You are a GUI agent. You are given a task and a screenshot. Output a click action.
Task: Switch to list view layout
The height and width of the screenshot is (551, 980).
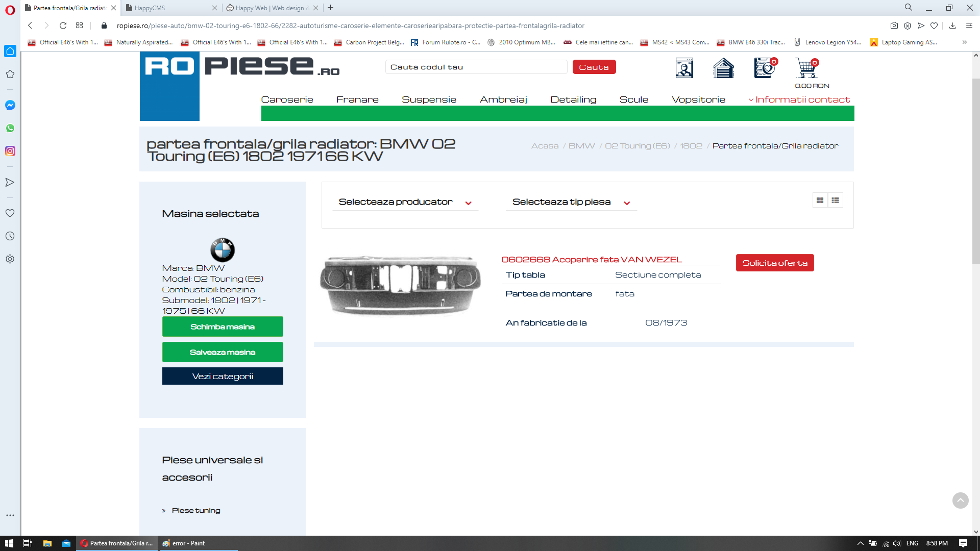pos(835,201)
